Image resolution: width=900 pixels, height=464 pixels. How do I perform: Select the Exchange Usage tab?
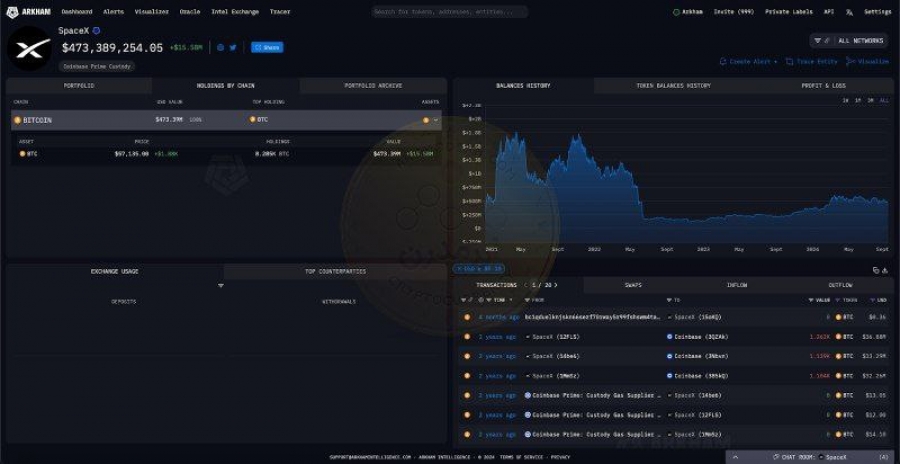[115, 272]
